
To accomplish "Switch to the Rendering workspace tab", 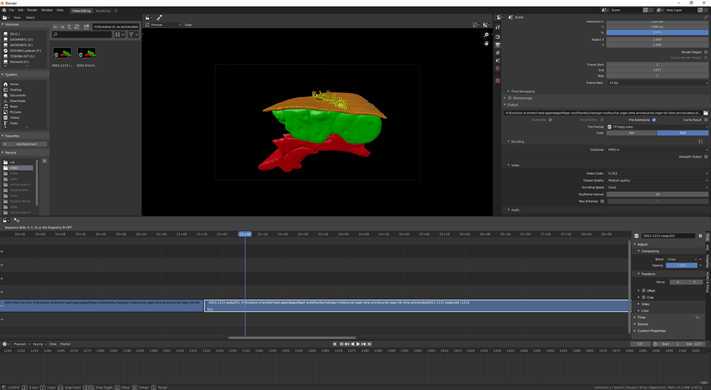I will point(102,10).
